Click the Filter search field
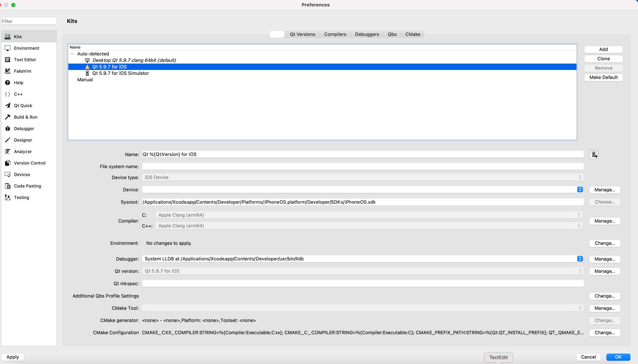 (x=29, y=21)
